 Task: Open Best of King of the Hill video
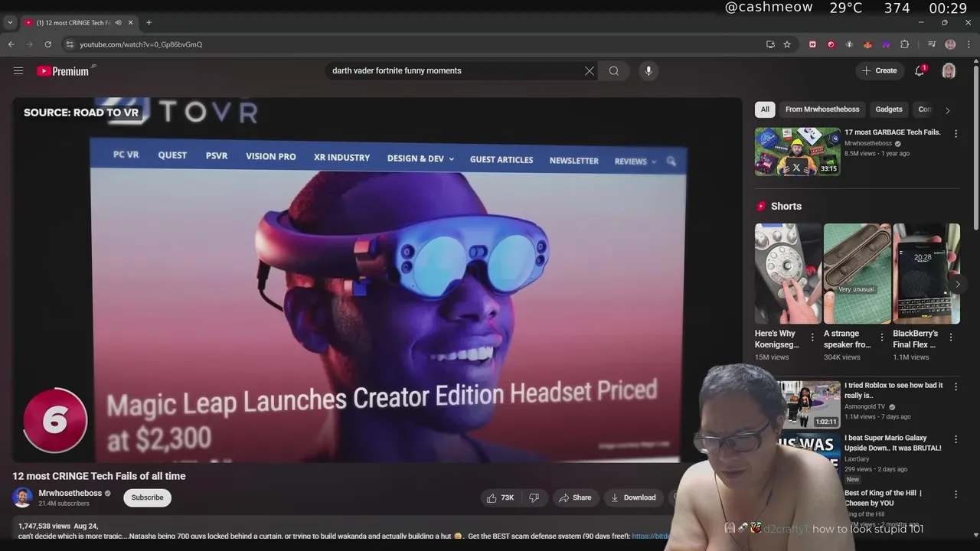click(884, 498)
